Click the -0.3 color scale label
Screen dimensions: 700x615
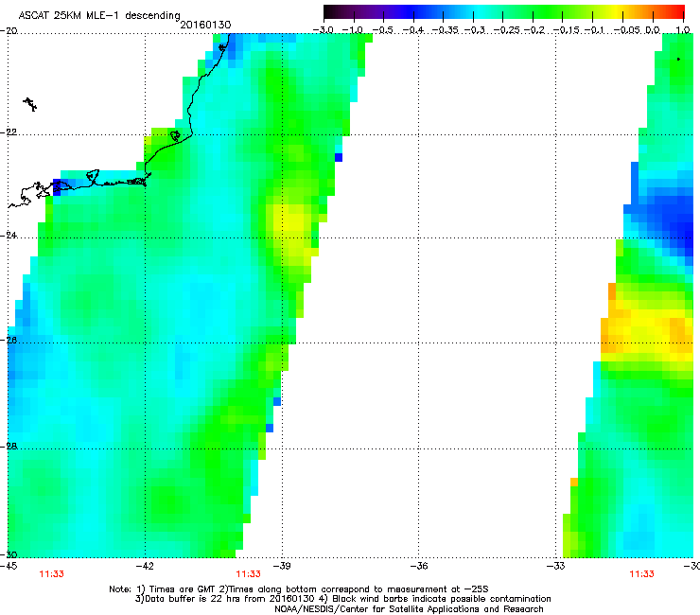click(475, 30)
